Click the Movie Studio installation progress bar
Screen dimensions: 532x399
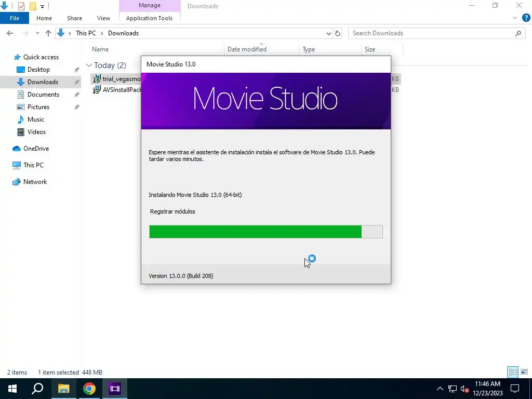point(265,232)
